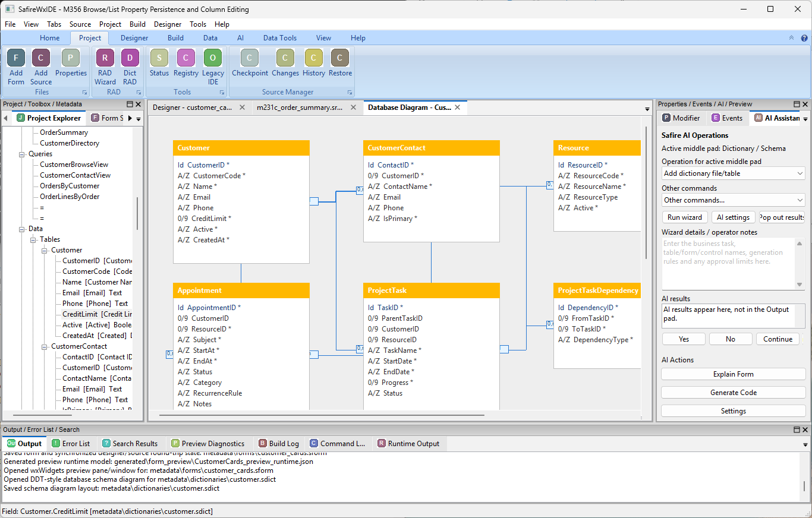This screenshot has height=518, width=812.
Task: Open the 'Add dictionary file/table' operation dropdown
Action: [734, 173]
